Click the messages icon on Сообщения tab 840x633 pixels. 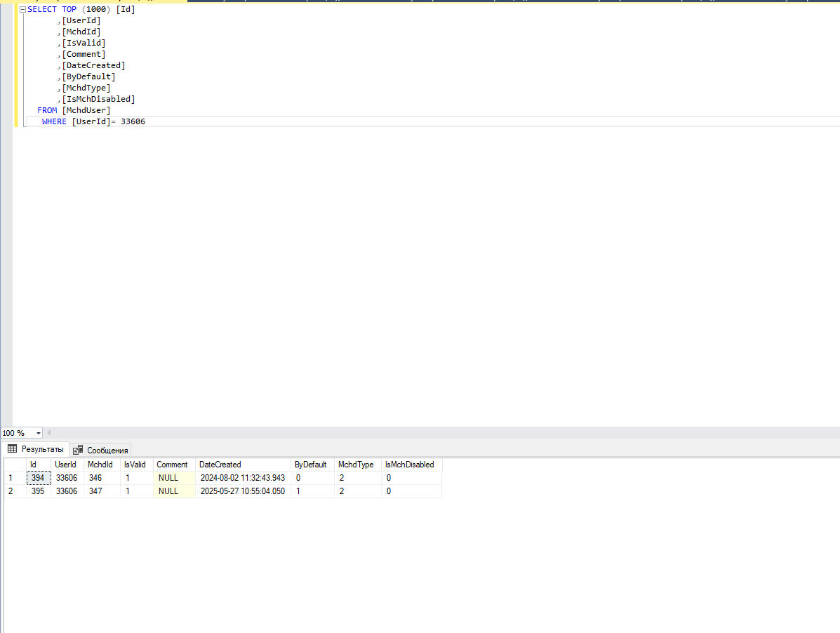[x=78, y=450]
